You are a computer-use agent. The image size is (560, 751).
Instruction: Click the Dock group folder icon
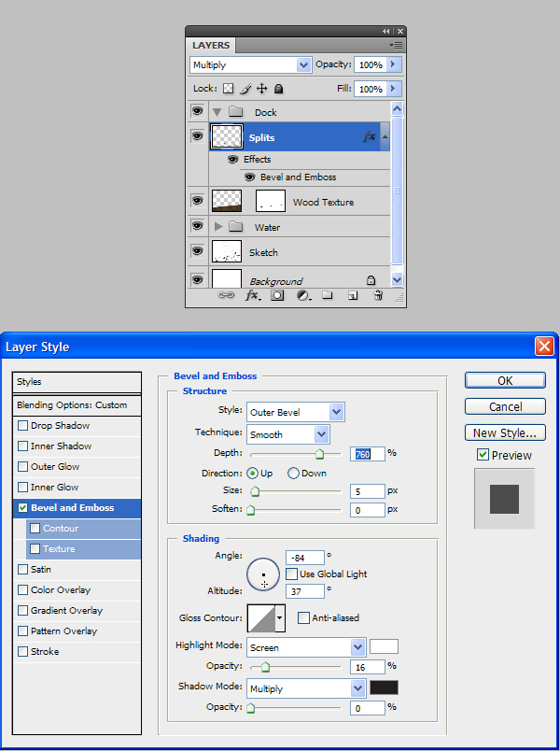(x=235, y=112)
